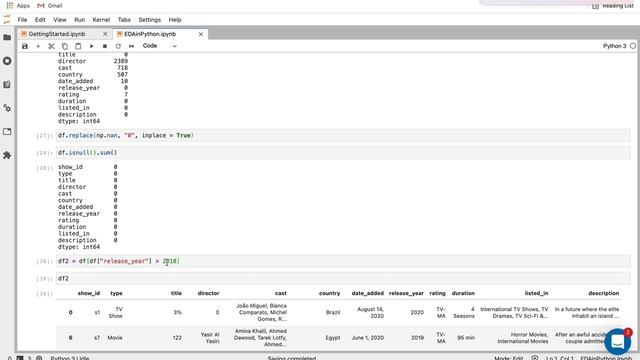Copy the selected cell from the toolbar

pyautogui.click(x=64, y=46)
